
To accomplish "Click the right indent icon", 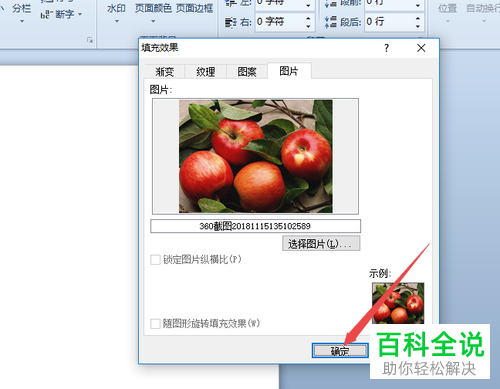I will [231, 22].
